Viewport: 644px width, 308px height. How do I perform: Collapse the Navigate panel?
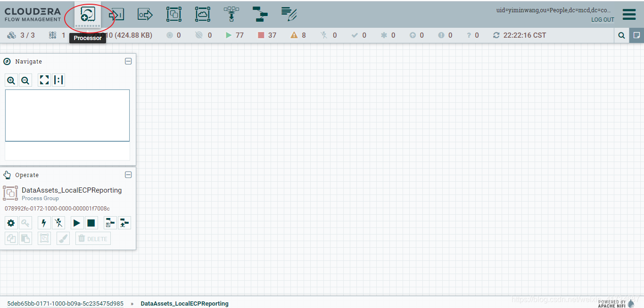click(128, 61)
